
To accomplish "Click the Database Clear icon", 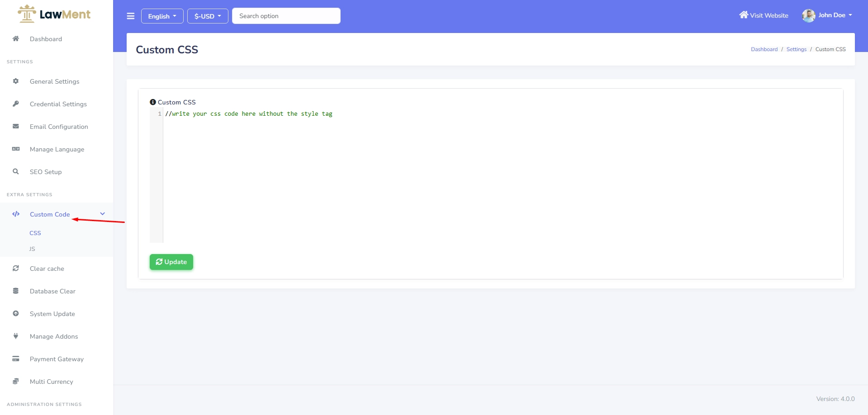I will (16, 291).
